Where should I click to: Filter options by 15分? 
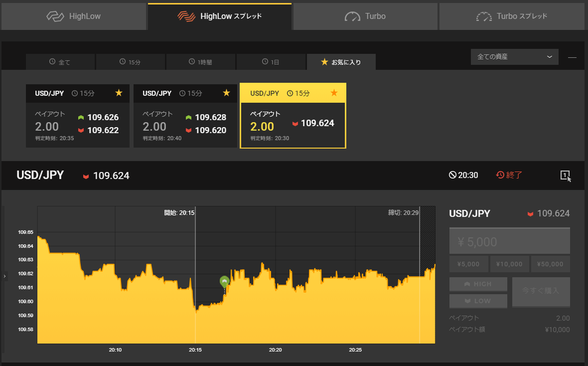(130, 62)
